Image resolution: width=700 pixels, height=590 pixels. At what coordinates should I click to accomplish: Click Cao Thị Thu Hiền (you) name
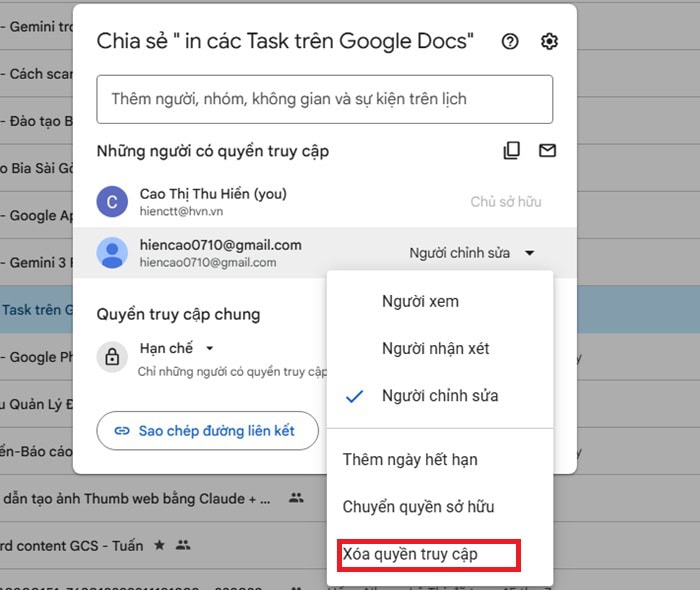click(213, 194)
